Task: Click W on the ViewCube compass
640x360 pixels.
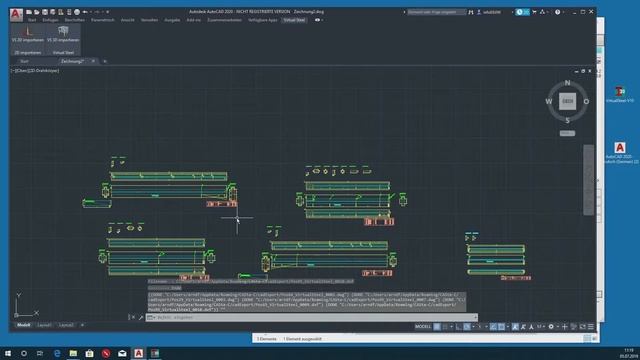Action: (x=549, y=101)
